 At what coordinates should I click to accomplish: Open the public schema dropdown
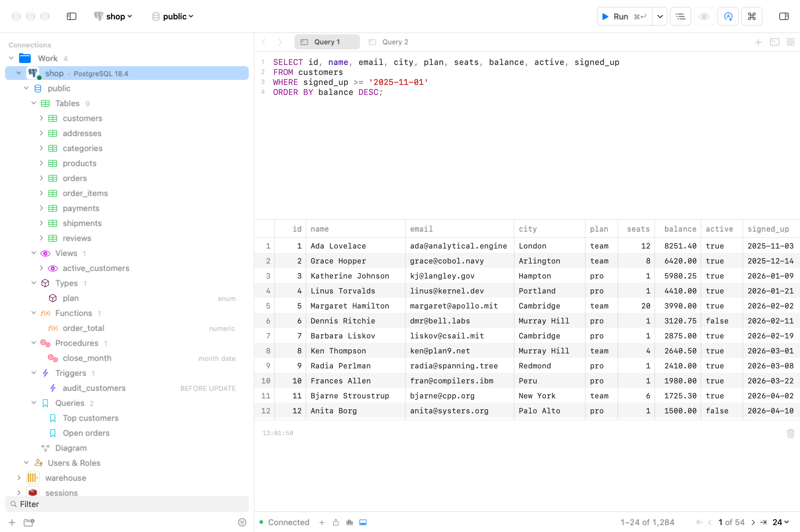(x=173, y=16)
